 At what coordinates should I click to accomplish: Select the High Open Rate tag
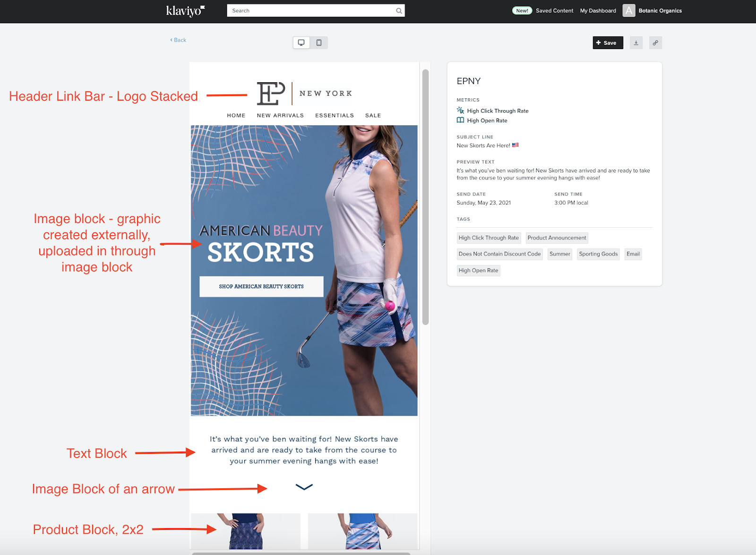tap(478, 270)
